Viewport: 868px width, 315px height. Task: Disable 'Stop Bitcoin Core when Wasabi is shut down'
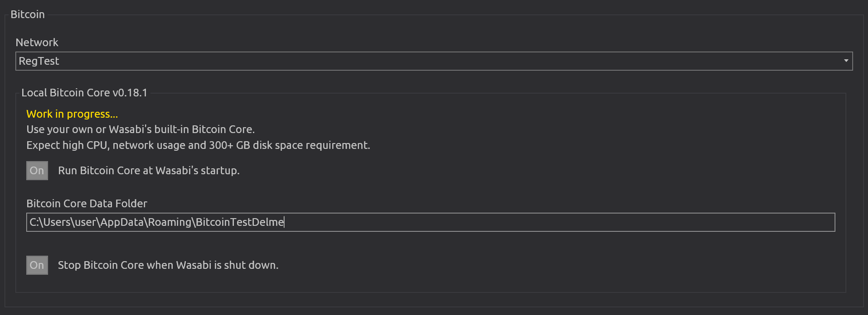pos(37,265)
